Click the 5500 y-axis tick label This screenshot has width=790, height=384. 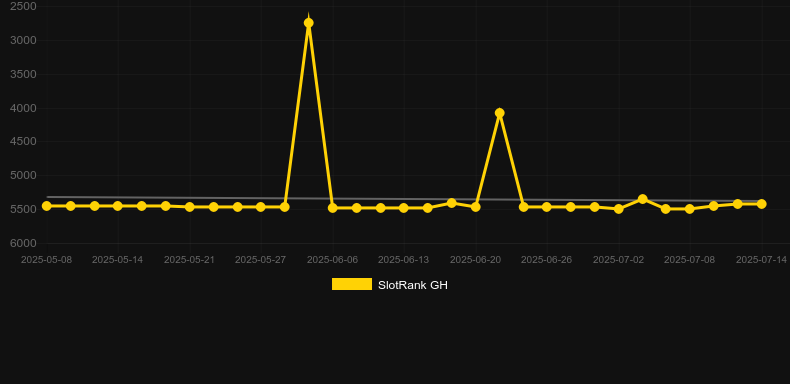pos(23,209)
